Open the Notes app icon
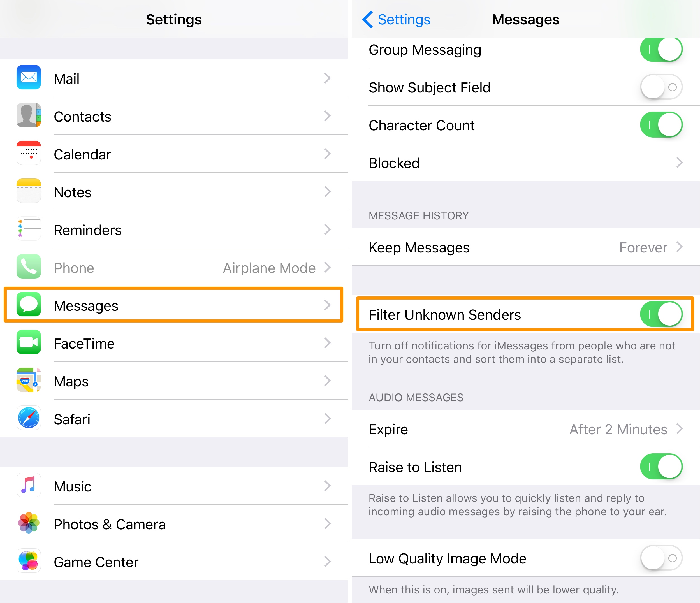The height and width of the screenshot is (603, 700). pos(29,191)
